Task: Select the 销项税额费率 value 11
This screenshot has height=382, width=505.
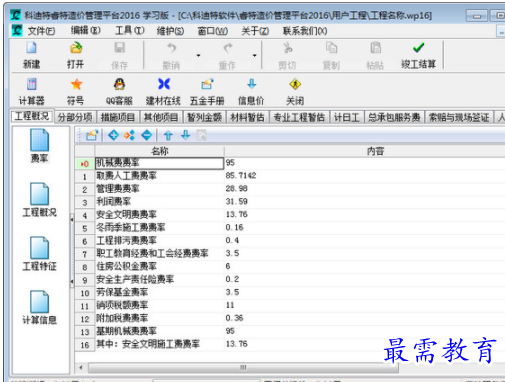Action: point(230,305)
